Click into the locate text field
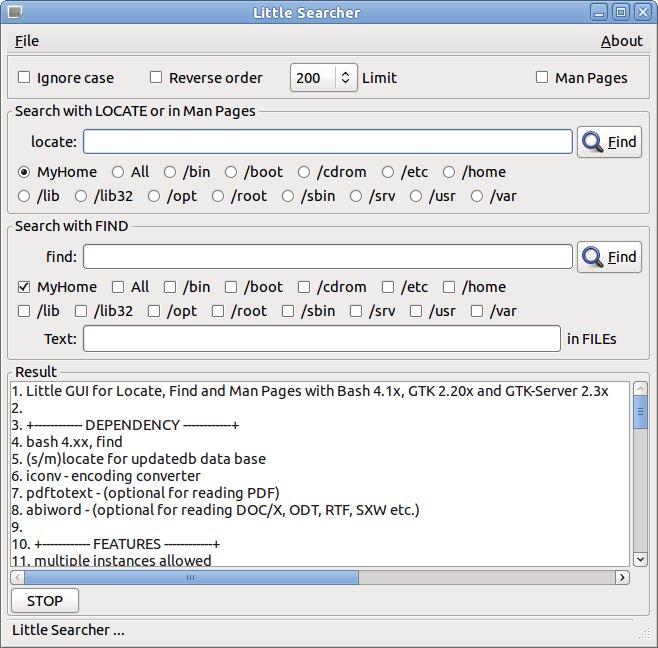This screenshot has width=658, height=648. click(x=328, y=142)
